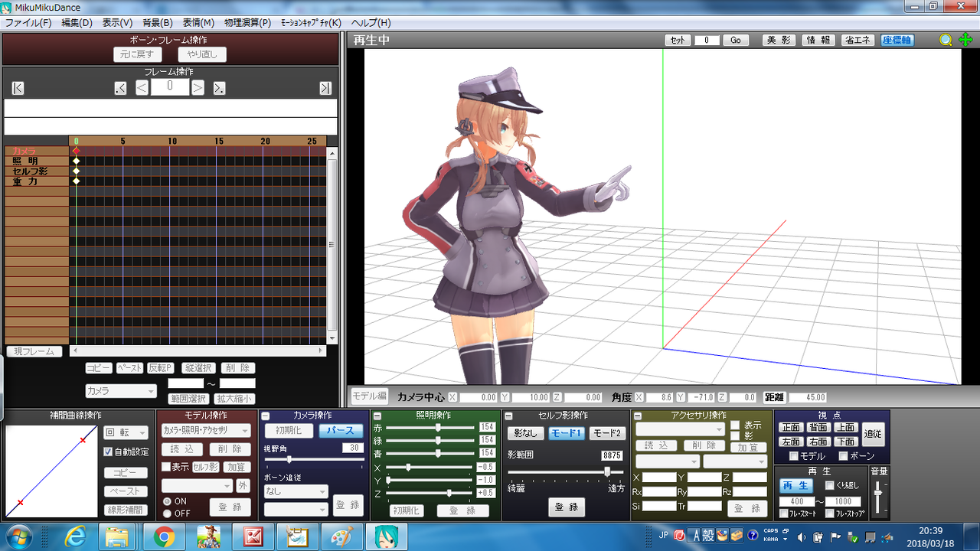Open the 編集(D) menu
The height and width of the screenshot is (551, 980).
coord(77,23)
